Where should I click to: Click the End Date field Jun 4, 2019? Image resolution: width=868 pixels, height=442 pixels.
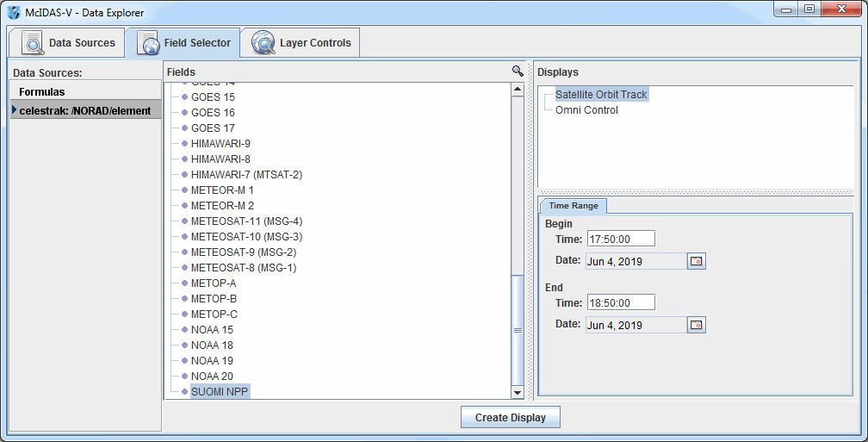(636, 325)
